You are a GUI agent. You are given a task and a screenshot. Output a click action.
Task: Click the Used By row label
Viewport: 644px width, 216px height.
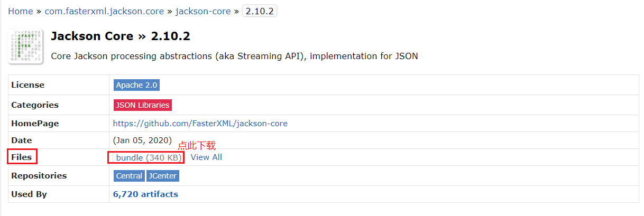coord(29,194)
